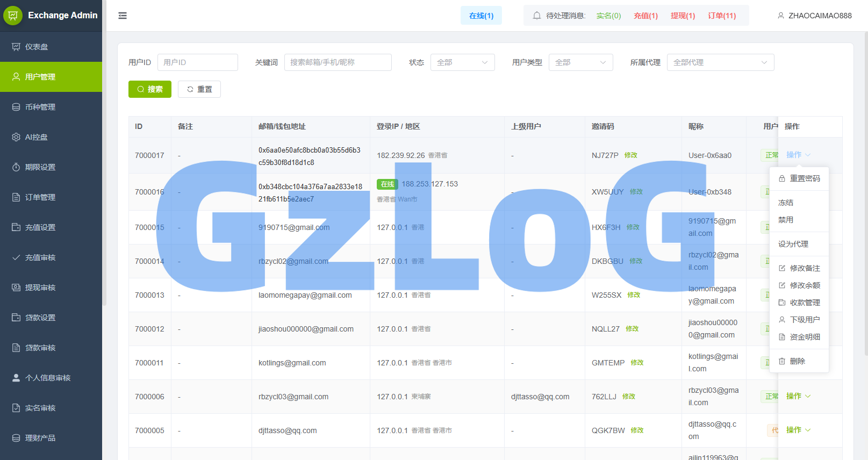Click superior user djttasso@qq.com cell
The height and width of the screenshot is (460, 868).
540,397
